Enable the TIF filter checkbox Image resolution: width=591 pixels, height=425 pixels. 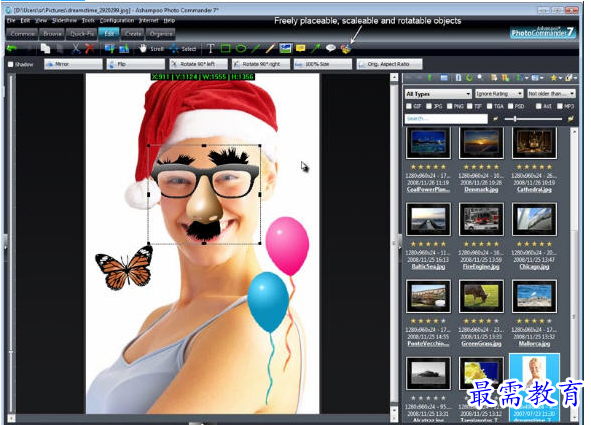(470, 106)
